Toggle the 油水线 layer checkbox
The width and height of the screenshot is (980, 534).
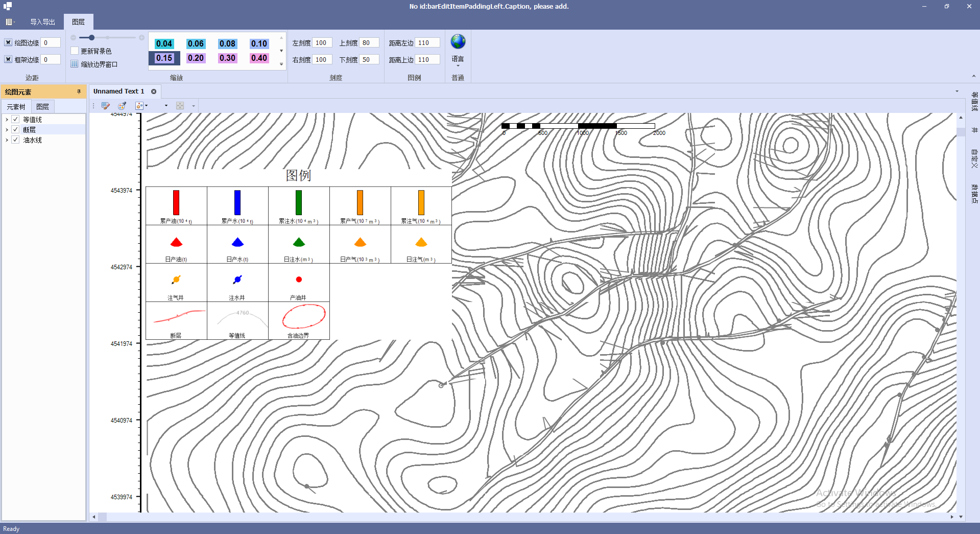(15, 140)
